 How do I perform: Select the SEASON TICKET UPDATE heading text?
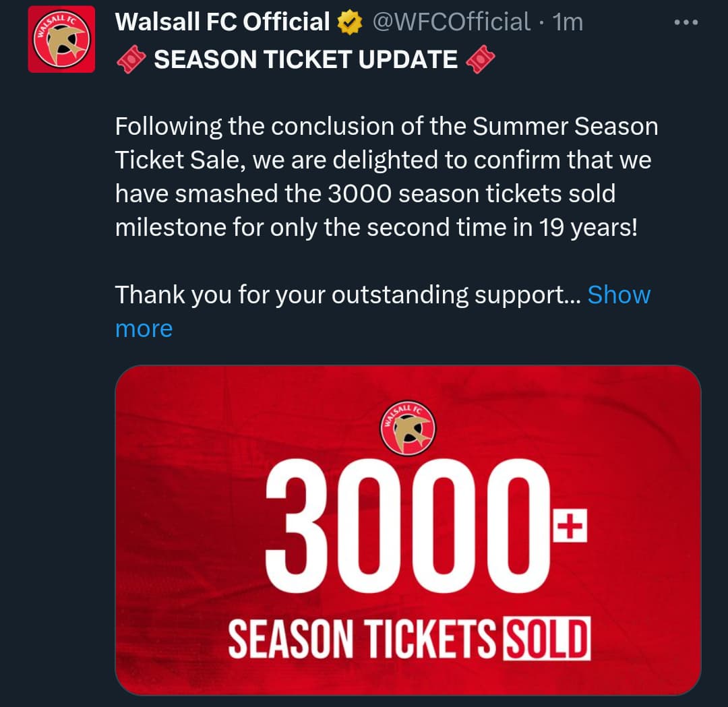coord(305,59)
